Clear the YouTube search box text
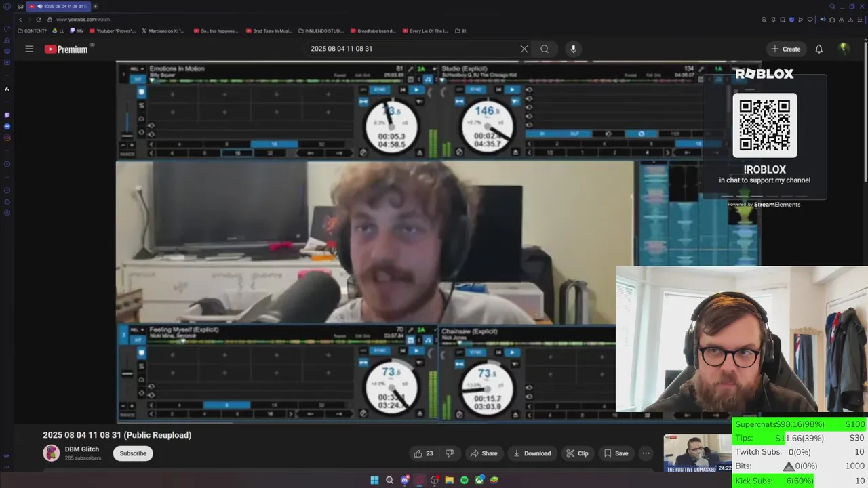The height and width of the screenshot is (488, 868). coord(524,49)
